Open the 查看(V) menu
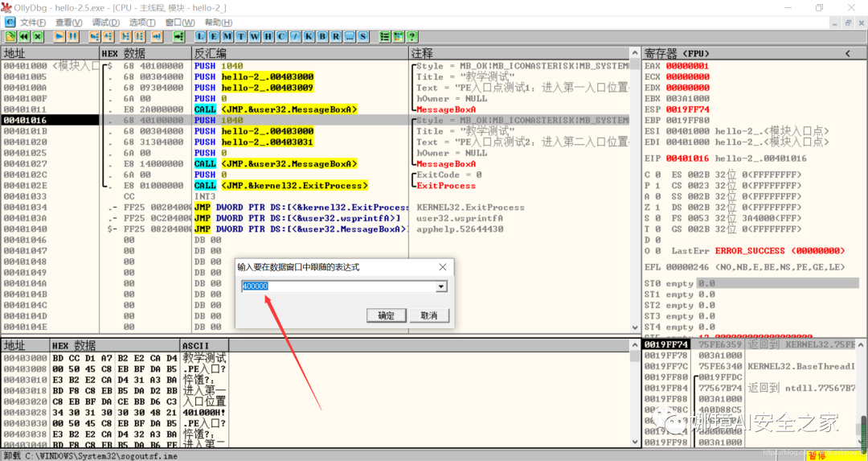The height and width of the screenshot is (461, 868). pos(68,23)
